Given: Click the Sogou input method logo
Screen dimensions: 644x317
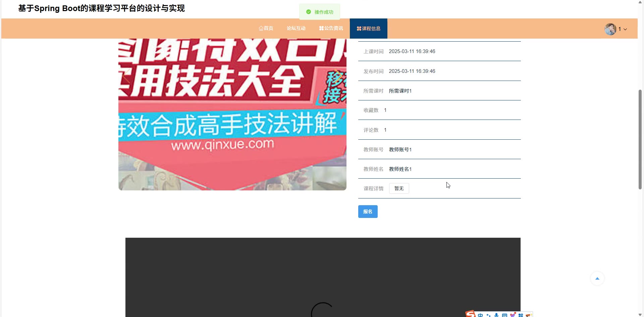Looking at the screenshot, I should pyautogui.click(x=471, y=314).
